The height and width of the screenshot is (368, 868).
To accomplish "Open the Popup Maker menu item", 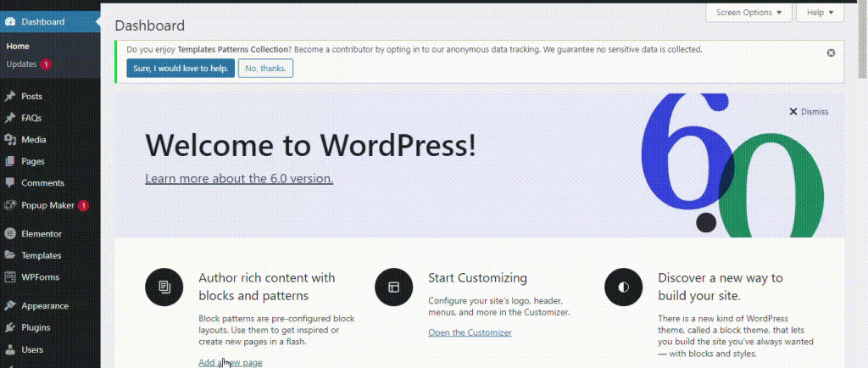I will [x=47, y=205].
